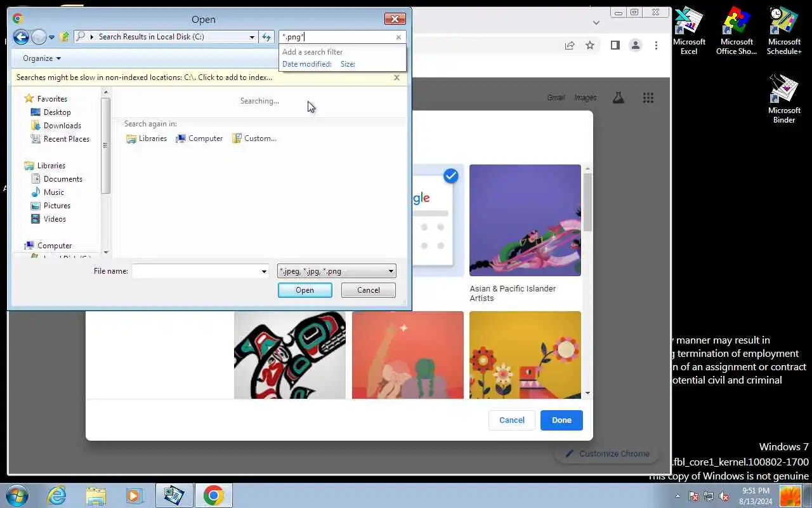Choose the yellow flowers artwork thumbnail
This screenshot has width=812, height=508.
point(525,355)
